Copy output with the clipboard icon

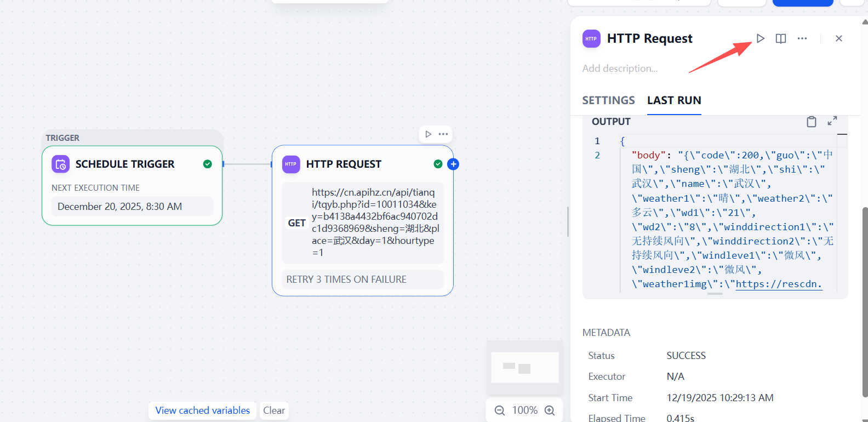(x=812, y=121)
